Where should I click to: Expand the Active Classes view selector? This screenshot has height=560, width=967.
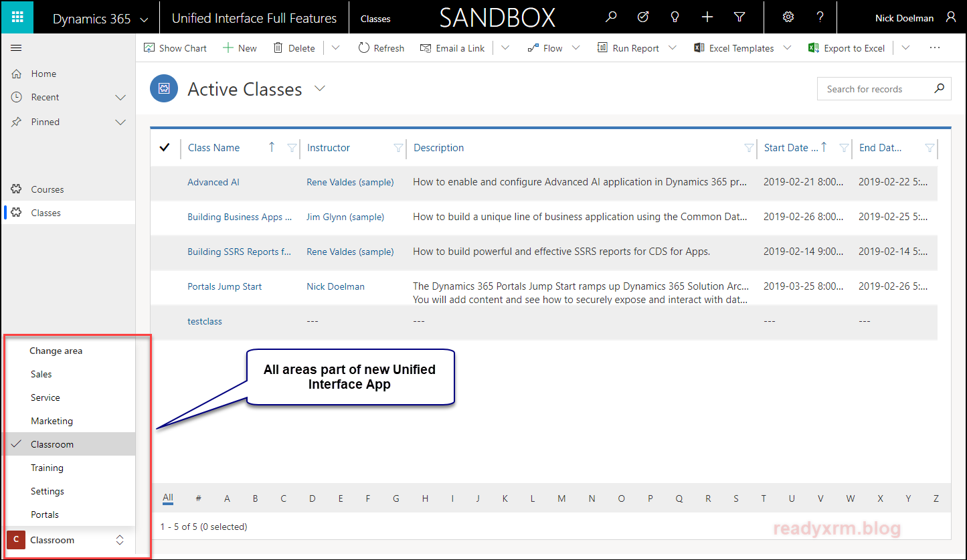[x=320, y=88]
